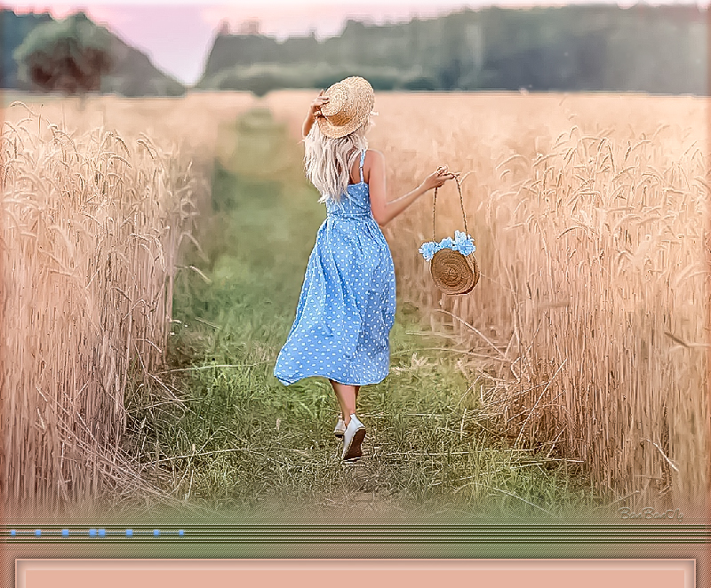Click the peach text panel at bottom
The width and height of the screenshot is (711, 588).
click(x=355, y=574)
